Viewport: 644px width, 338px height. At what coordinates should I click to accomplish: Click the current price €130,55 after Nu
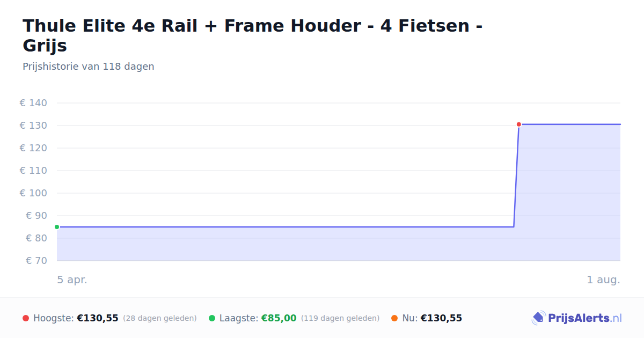click(441, 318)
